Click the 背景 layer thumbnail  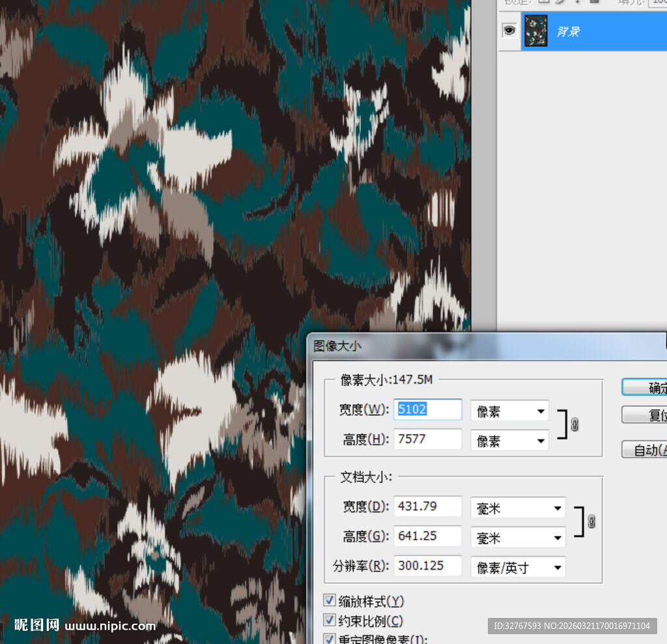[x=535, y=31]
